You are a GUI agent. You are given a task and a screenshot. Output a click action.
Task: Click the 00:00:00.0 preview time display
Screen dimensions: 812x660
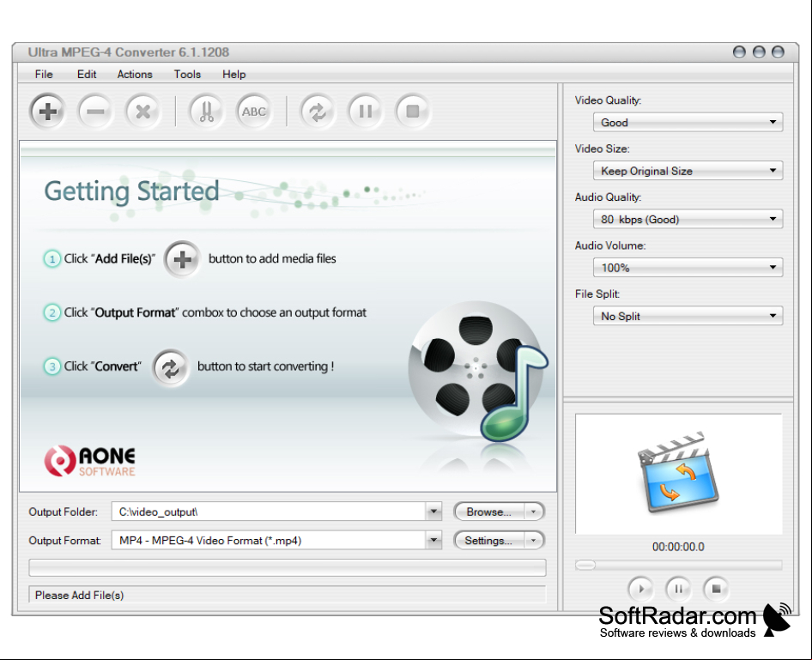tap(678, 547)
